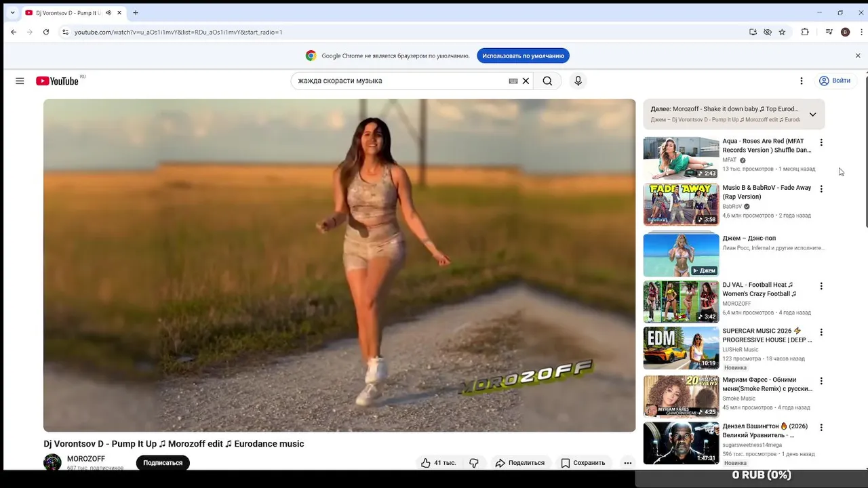The width and height of the screenshot is (868, 488).
Task: Open Smoke Music channel name
Action: click(739, 399)
